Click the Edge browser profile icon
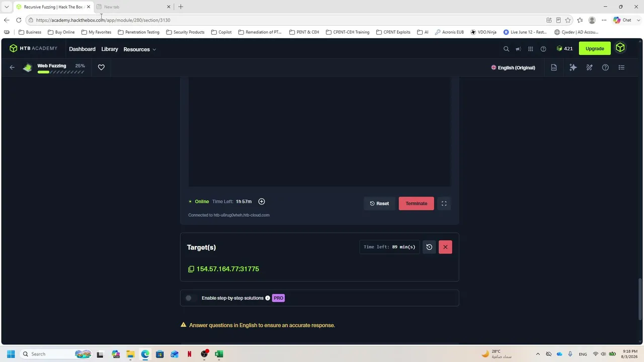Image resolution: width=644 pixels, height=362 pixels. (x=592, y=20)
